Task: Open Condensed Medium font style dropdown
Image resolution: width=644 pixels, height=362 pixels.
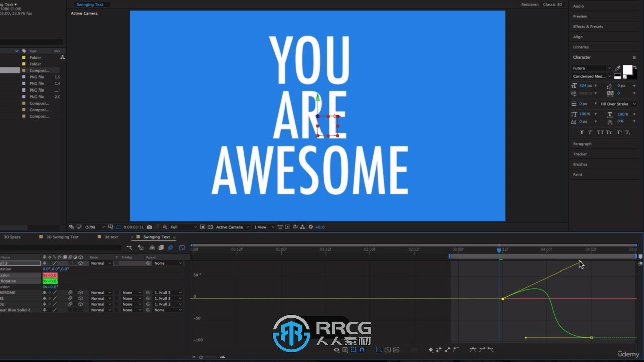Action: [592, 76]
